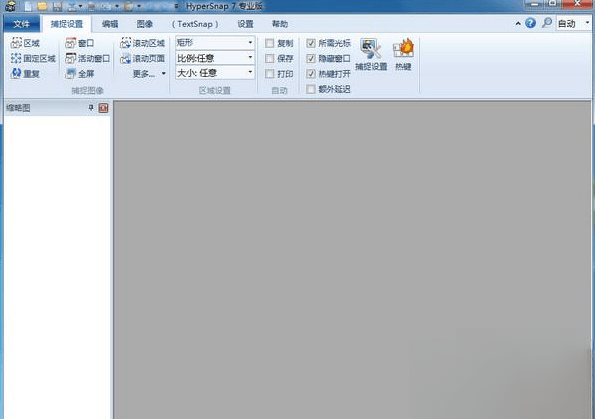Switch to the 帮助 help tab
The image size is (595, 419).
click(280, 24)
